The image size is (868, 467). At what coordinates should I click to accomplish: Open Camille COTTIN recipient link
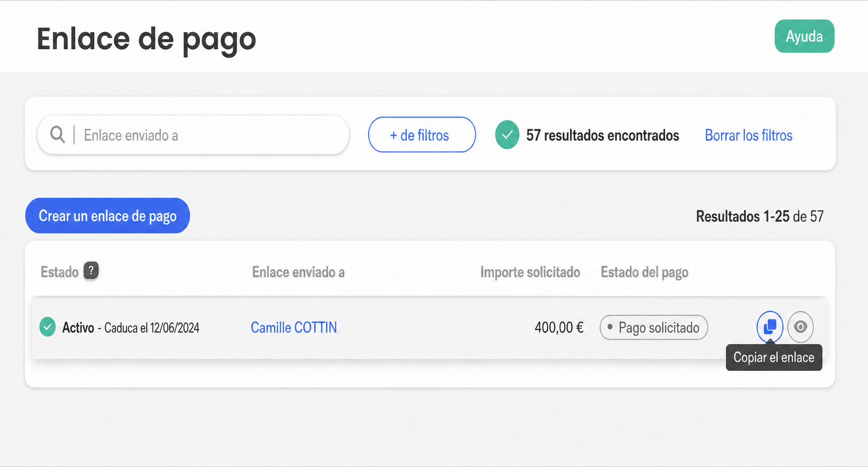coord(294,327)
